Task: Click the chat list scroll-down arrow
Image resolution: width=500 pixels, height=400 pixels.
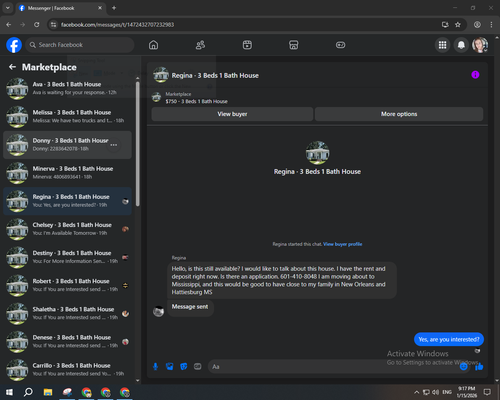Action: pos(138,380)
